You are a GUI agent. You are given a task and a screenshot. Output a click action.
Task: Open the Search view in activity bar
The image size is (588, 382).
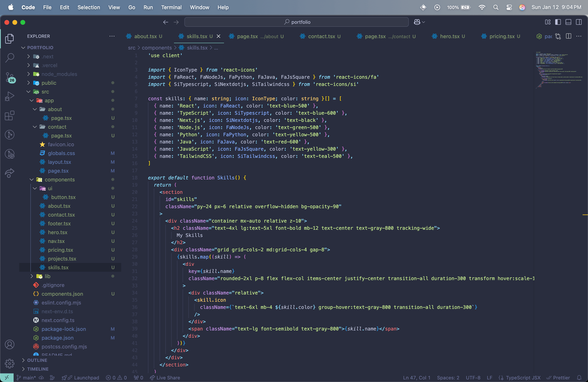9,58
